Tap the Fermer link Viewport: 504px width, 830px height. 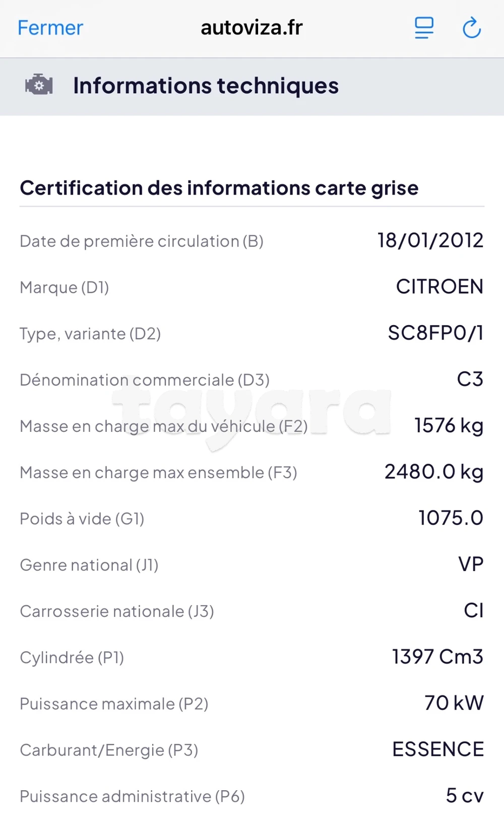click(50, 28)
